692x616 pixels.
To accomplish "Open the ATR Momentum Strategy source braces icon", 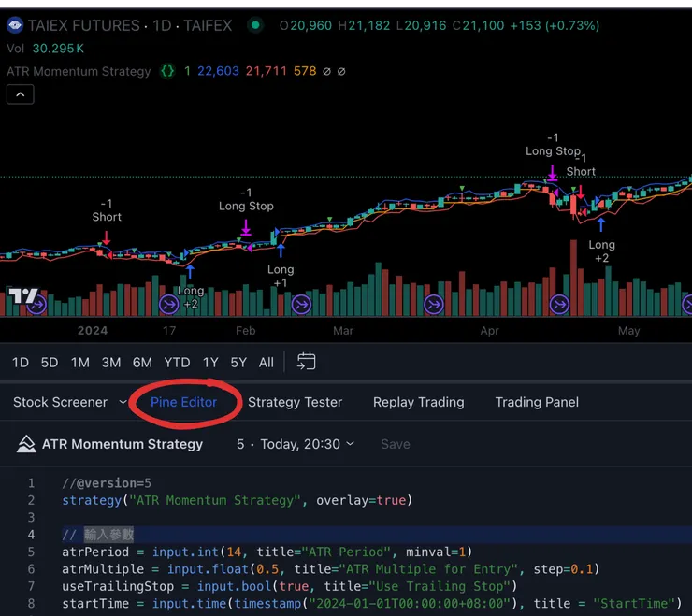I will (167, 71).
